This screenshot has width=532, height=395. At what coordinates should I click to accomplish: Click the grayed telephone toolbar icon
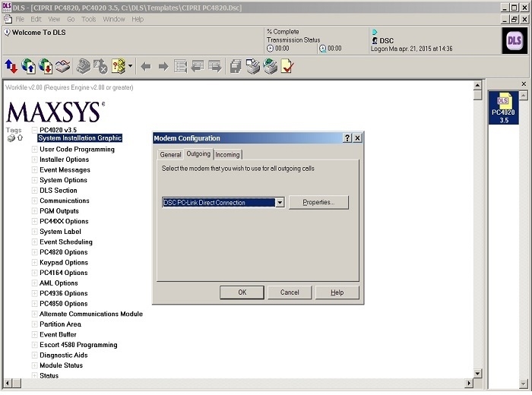click(84, 66)
